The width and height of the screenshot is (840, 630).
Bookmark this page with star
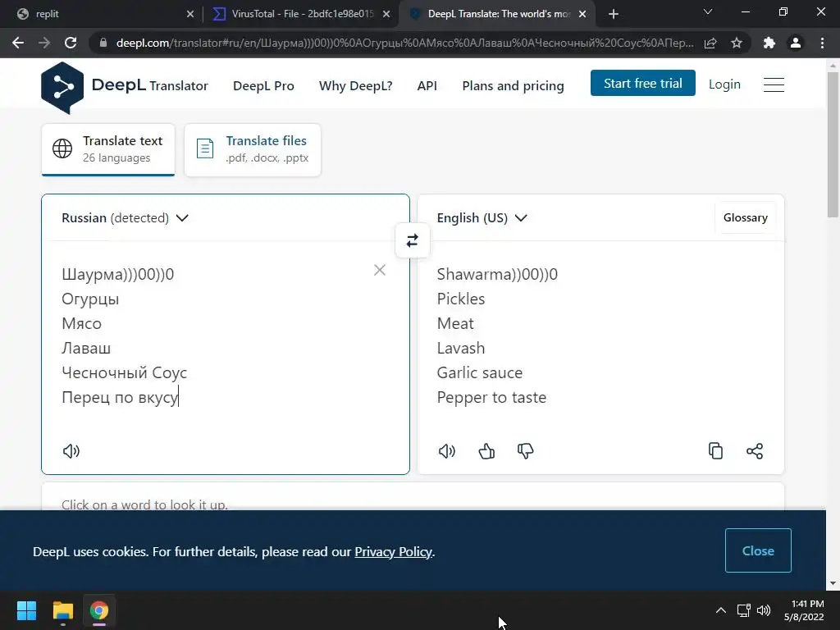pyautogui.click(x=737, y=43)
